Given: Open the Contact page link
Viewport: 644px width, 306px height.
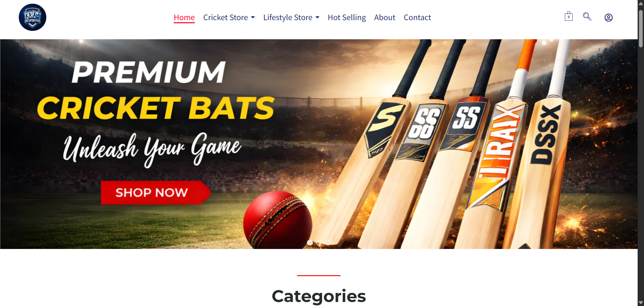Looking at the screenshot, I should pos(417,17).
